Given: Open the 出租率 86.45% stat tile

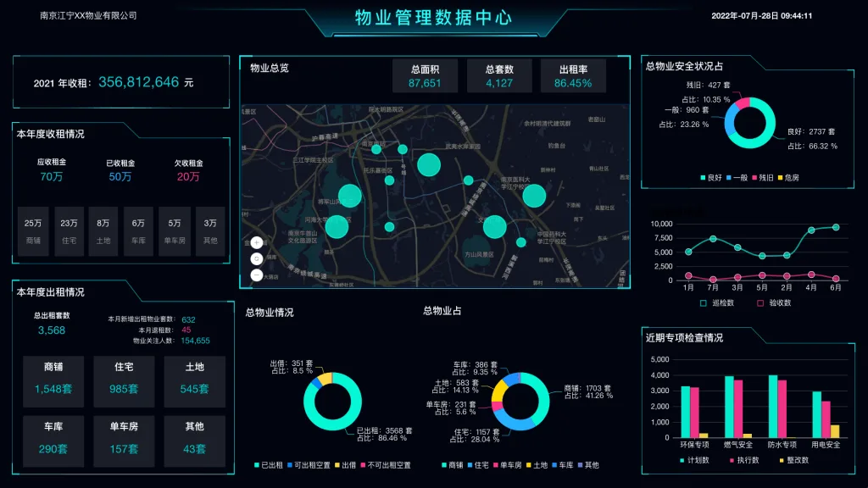Looking at the screenshot, I should point(573,75).
